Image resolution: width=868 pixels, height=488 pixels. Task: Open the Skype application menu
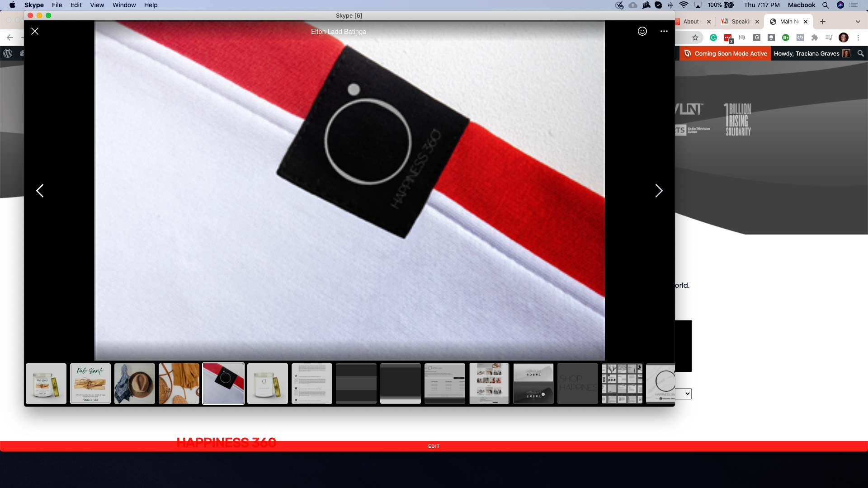(34, 5)
